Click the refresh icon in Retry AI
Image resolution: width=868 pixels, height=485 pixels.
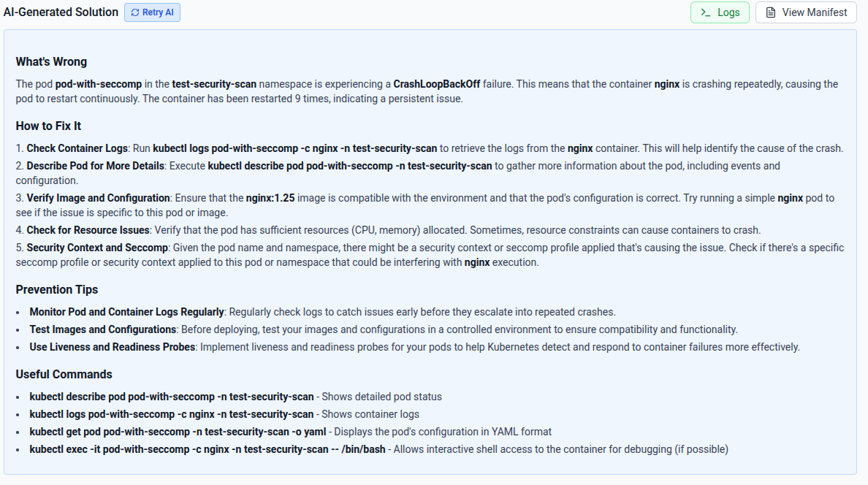(x=135, y=12)
